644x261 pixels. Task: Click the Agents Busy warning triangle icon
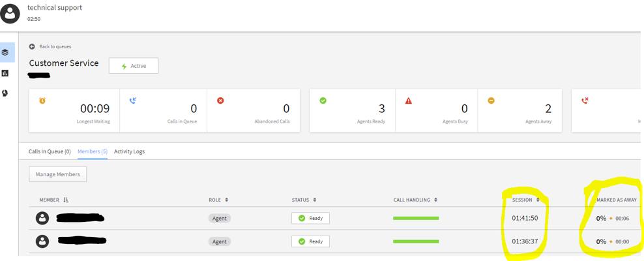click(409, 101)
